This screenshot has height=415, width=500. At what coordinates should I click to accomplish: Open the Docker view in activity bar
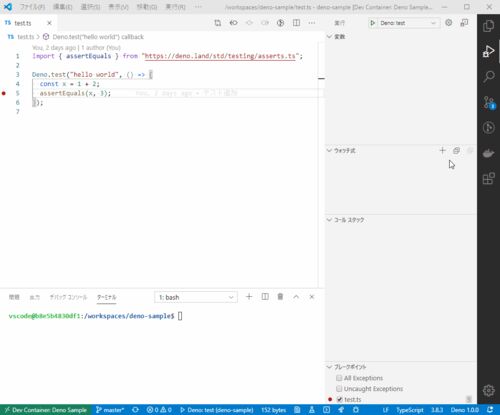488,153
